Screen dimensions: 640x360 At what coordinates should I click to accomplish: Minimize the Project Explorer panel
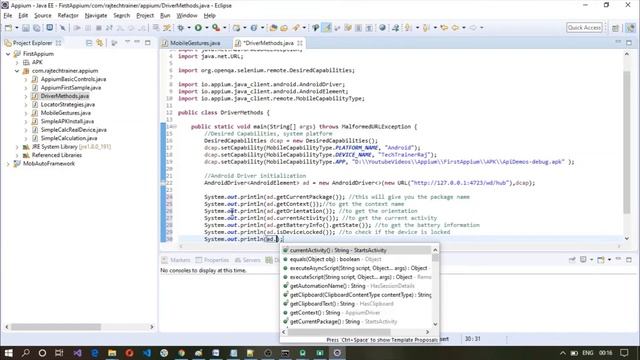point(138,42)
